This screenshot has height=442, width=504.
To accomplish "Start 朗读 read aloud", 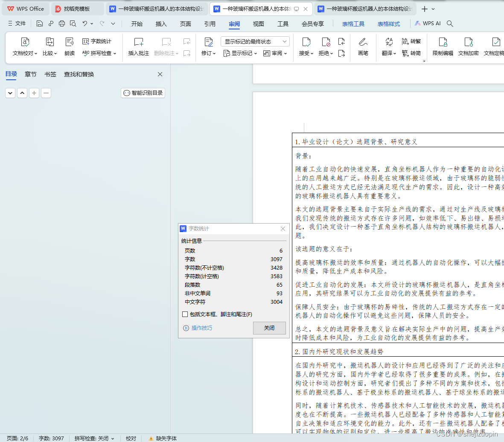I will click(x=70, y=47).
